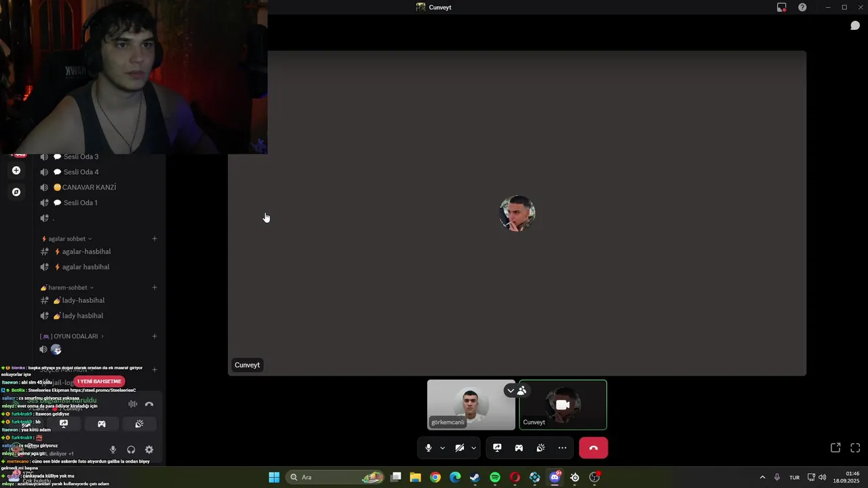This screenshot has height=488, width=868.
Task: Pop out call into separate window
Action: (835, 448)
